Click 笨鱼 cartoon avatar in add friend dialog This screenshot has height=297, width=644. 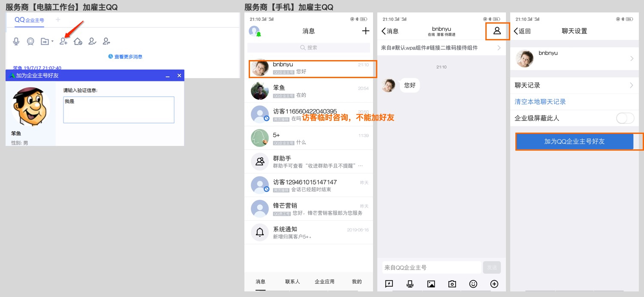tap(31, 106)
